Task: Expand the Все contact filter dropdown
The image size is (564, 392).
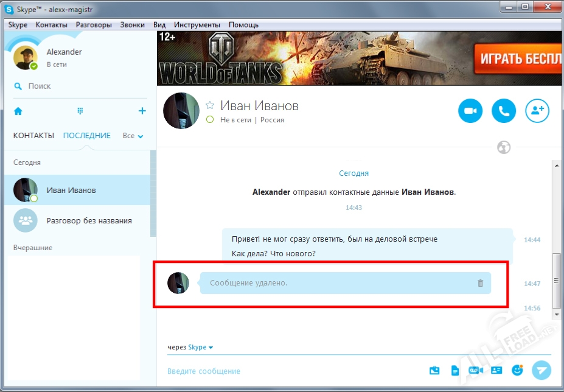Action: coord(133,136)
